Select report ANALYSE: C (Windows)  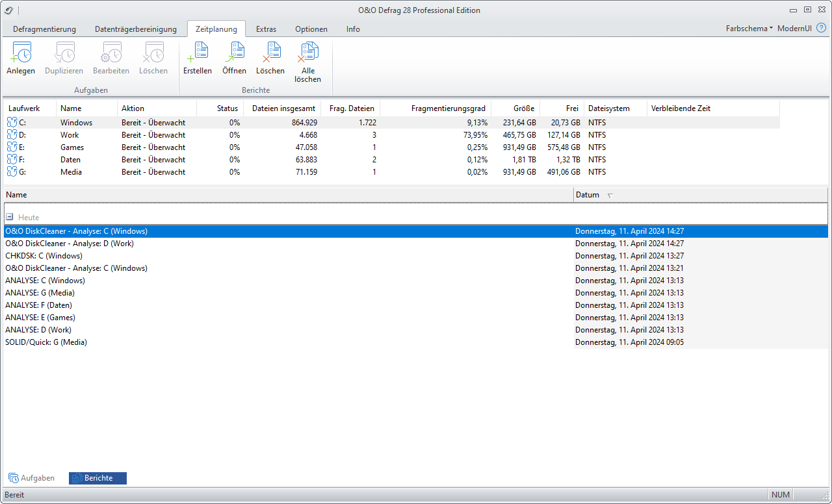click(416, 281)
